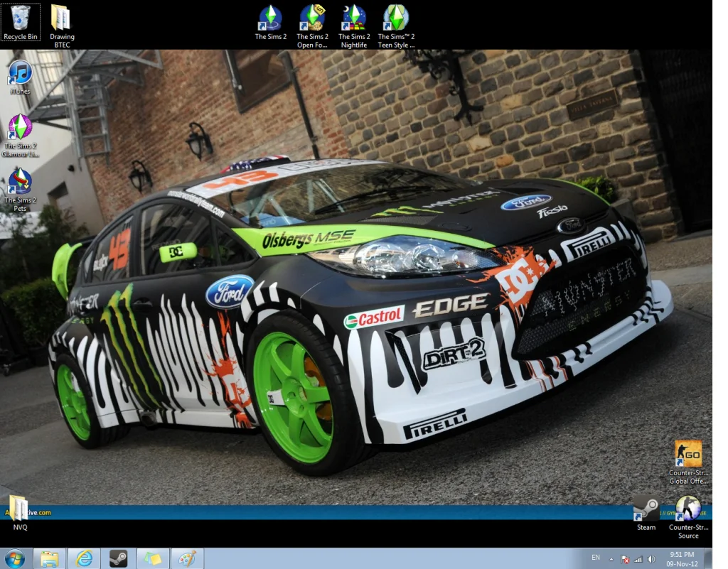
Task: Select the iTunes desktop shortcut
Action: (20, 77)
